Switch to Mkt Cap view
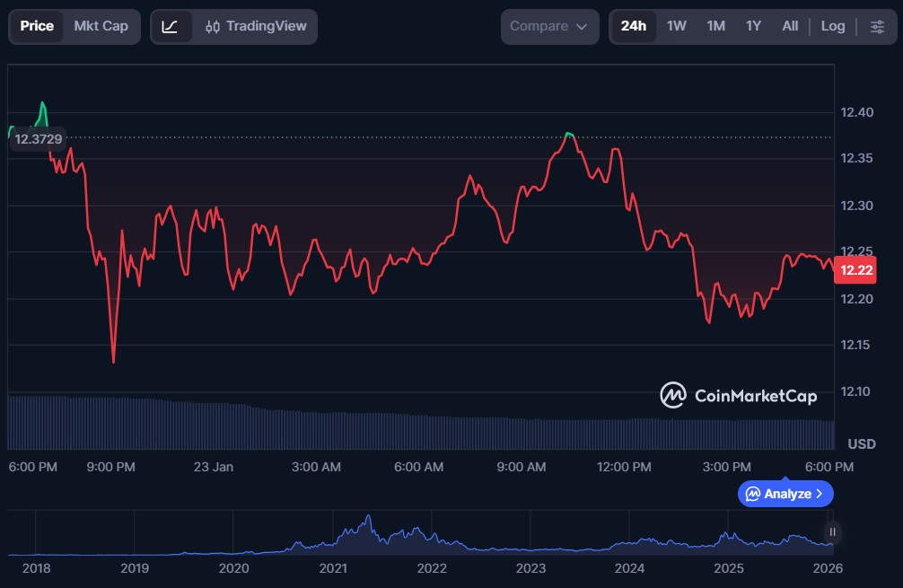The width and height of the screenshot is (903, 588). (x=101, y=26)
